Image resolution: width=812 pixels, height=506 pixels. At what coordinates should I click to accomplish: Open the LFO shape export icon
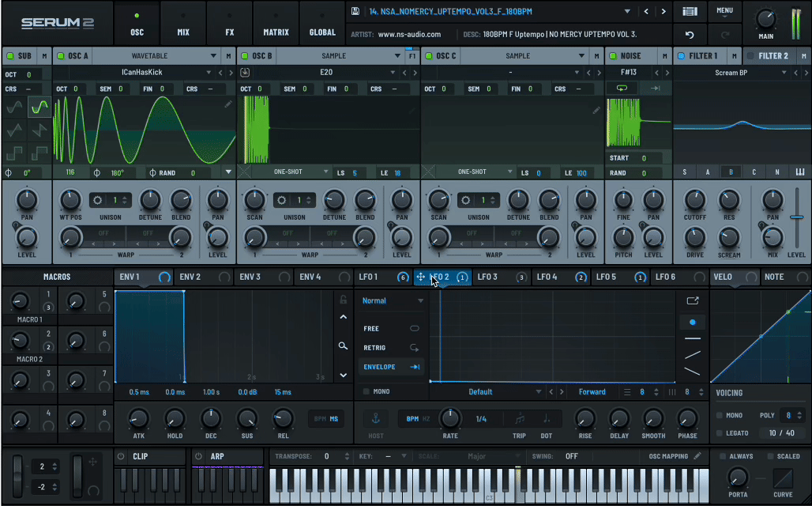click(x=693, y=300)
